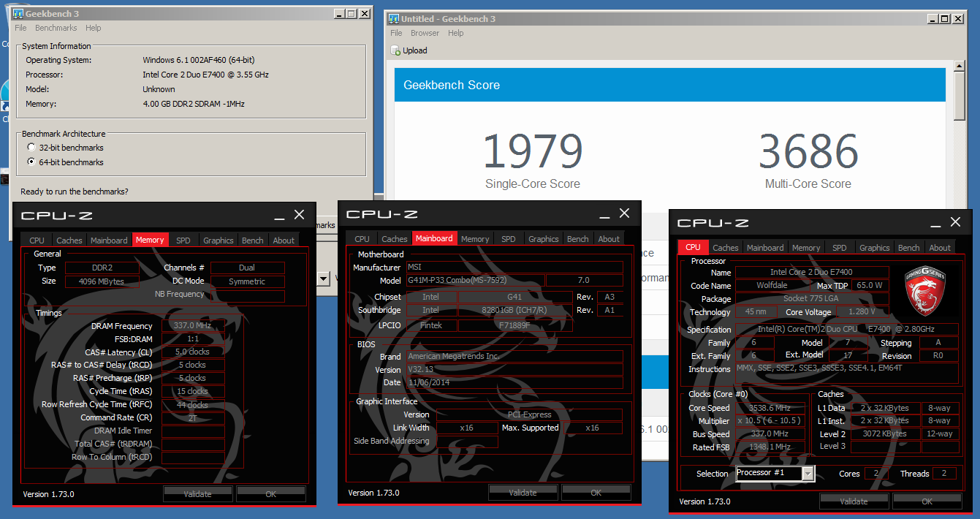Click OK in Memory CPU-Z window
Image resolution: width=980 pixels, height=519 pixels.
[270, 493]
